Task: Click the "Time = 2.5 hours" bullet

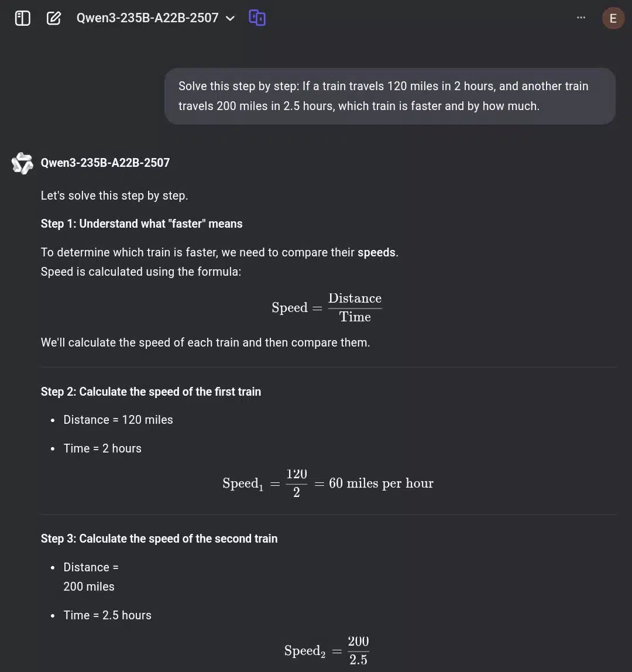Action: click(x=108, y=615)
